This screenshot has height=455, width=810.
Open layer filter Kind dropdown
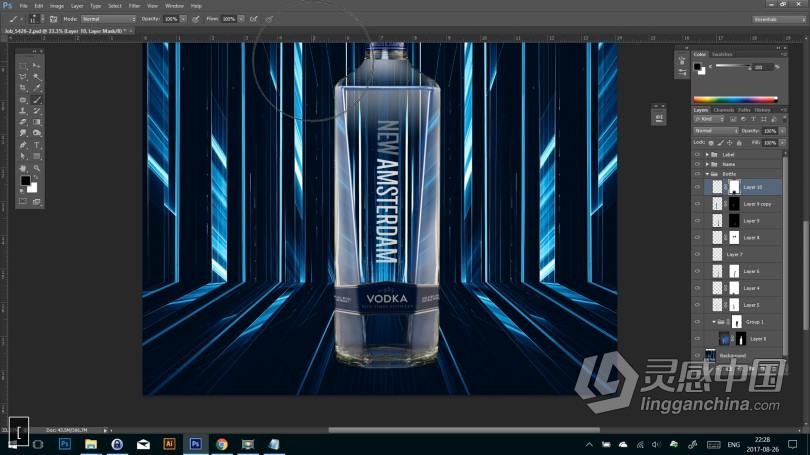point(710,119)
